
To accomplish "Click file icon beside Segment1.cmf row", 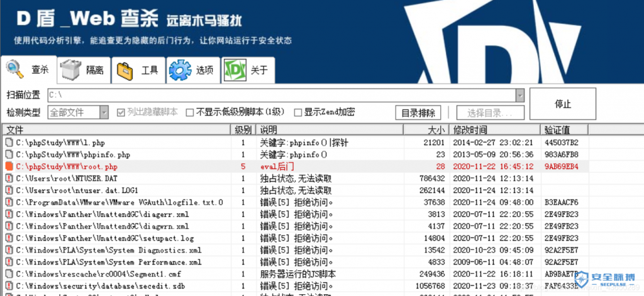I will [x=9, y=274].
